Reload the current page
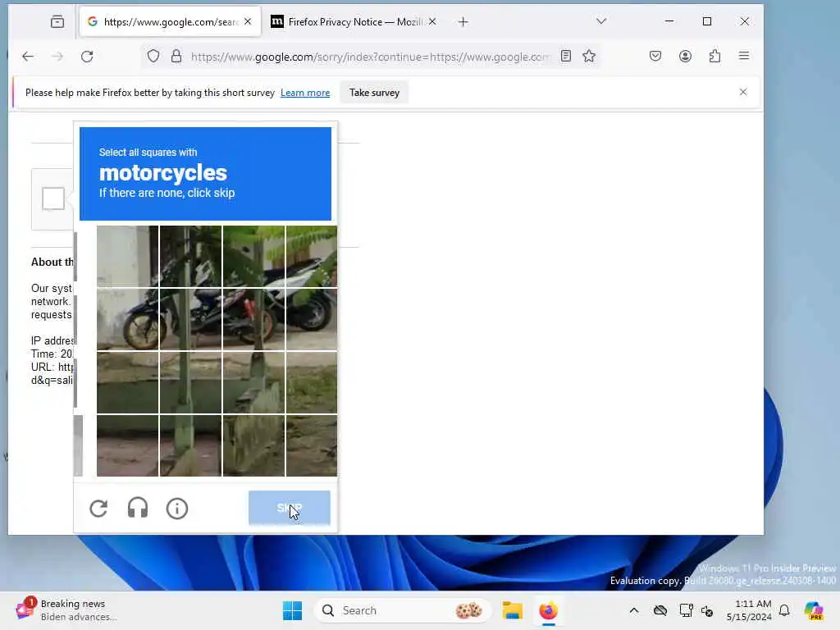Screen dimensions: 840x630 pos(87,57)
